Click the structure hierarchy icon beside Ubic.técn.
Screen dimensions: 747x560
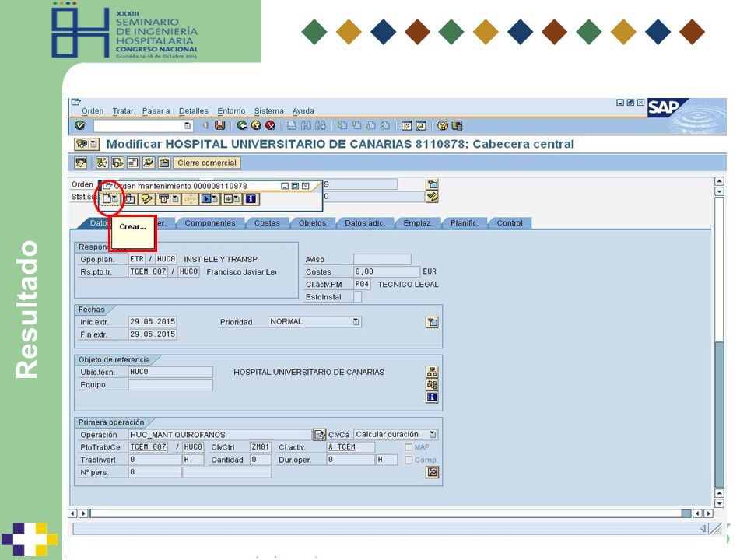pos(432,372)
